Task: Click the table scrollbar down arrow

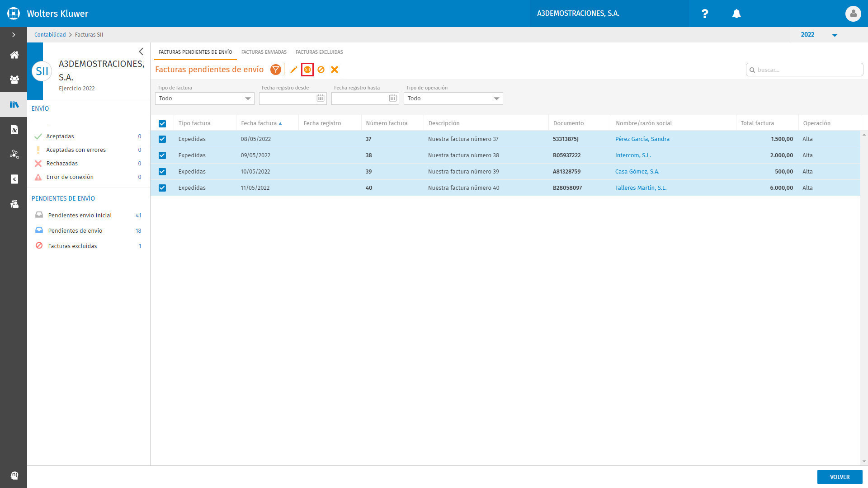Action: (864, 461)
